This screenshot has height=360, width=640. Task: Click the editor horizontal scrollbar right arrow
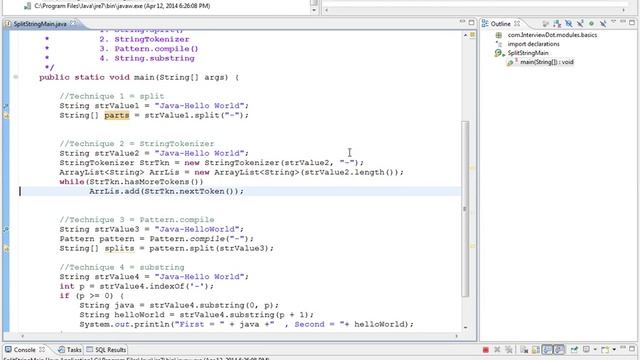pyautogui.click(x=457, y=336)
